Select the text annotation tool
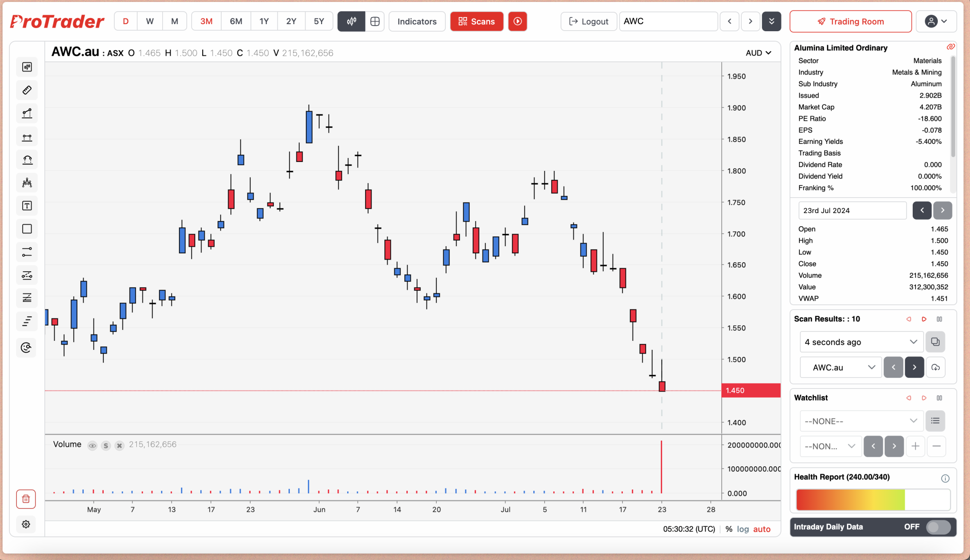The width and height of the screenshot is (970, 560). [27, 206]
